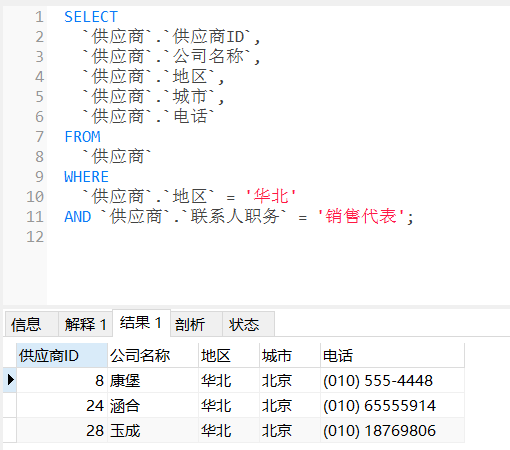The height and width of the screenshot is (450, 510).
Task: Click line number 12 in the gutter
Action: [35, 237]
